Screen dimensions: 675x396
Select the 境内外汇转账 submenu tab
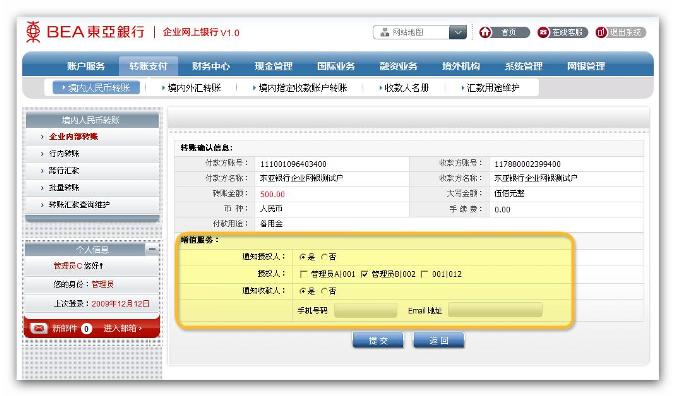pos(192,88)
